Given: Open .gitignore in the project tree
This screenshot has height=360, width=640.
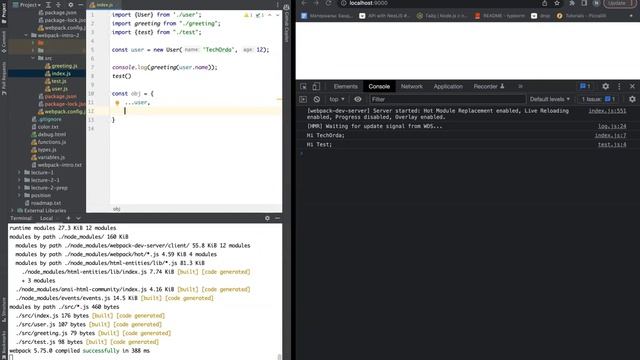Looking at the screenshot, I should (x=47, y=119).
